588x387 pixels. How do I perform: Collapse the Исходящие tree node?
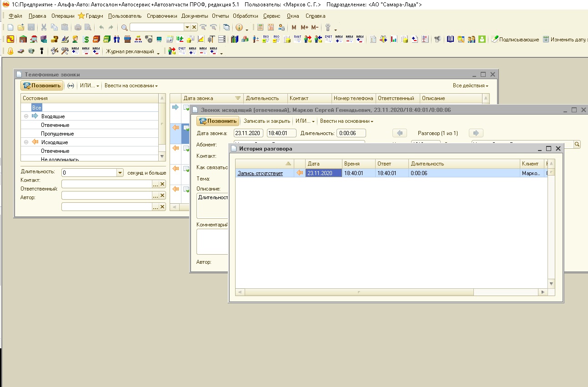(x=26, y=142)
